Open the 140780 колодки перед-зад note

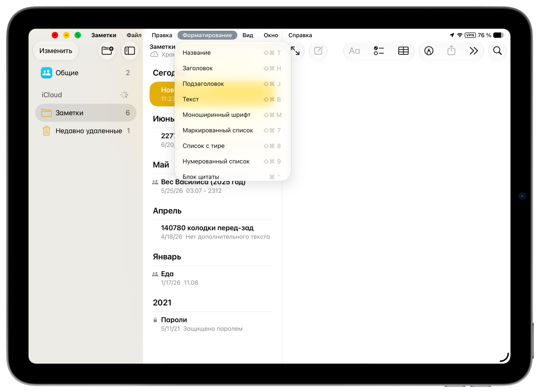coord(212,232)
